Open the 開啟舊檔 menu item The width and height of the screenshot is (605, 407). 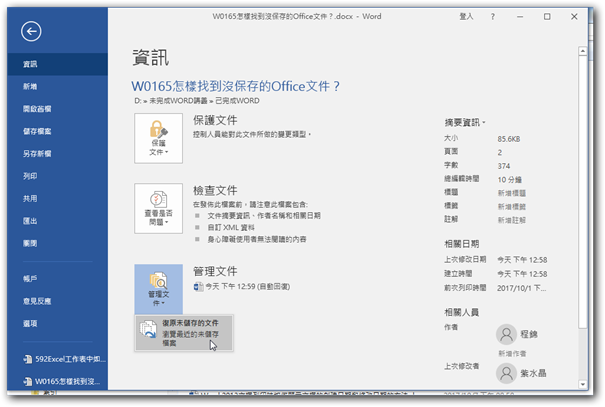coord(57,109)
